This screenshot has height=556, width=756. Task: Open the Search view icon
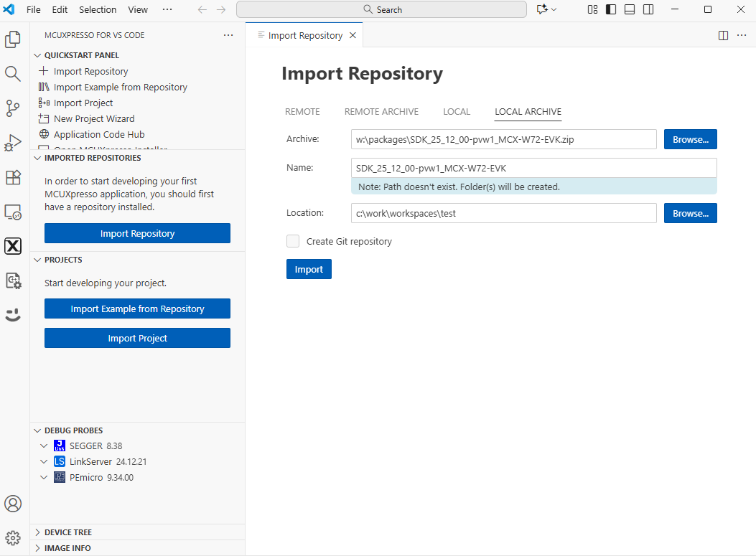click(x=13, y=73)
